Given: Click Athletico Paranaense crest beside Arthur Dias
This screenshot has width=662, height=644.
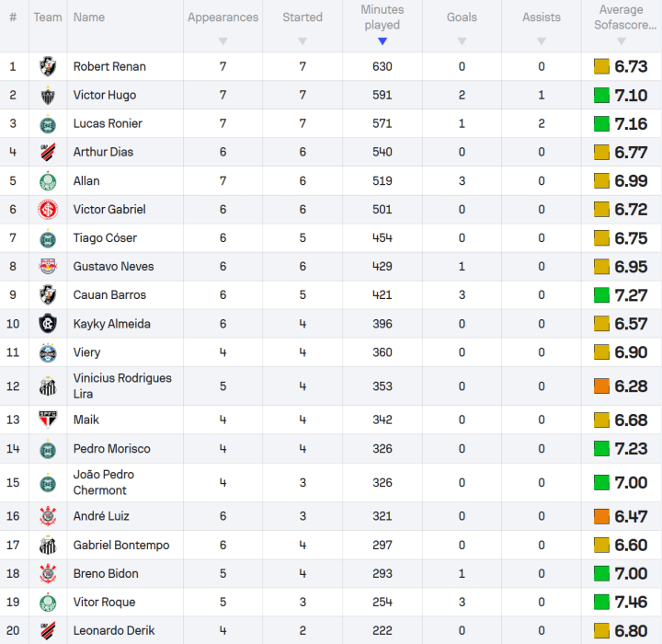Looking at the screenshot, I should [x=48, y=152].
